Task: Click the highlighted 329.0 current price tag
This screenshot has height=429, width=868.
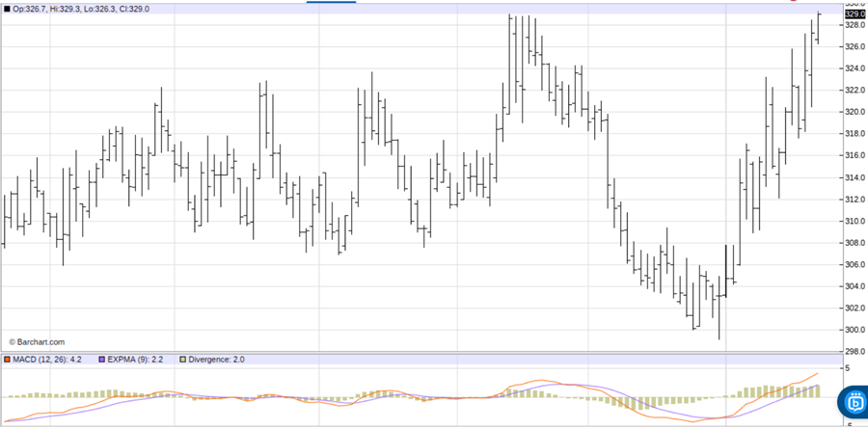Action: (854, 13)
